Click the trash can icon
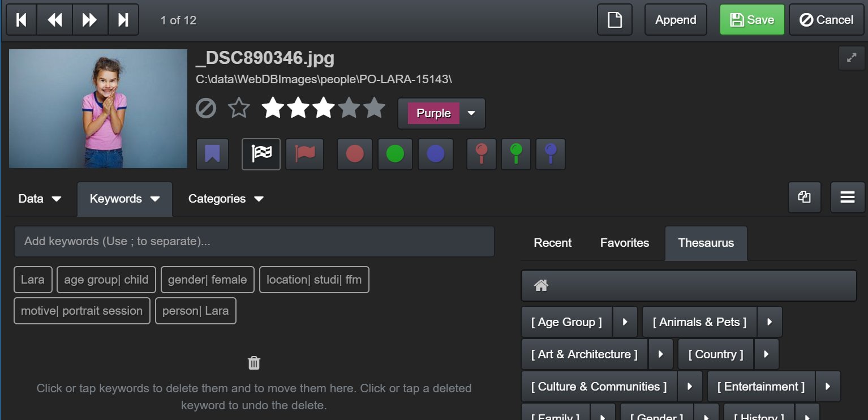 tap(254, 363)
